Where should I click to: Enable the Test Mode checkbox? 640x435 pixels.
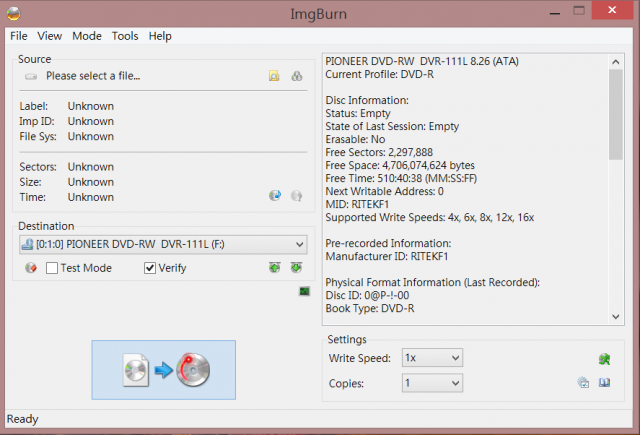(52, 268)
